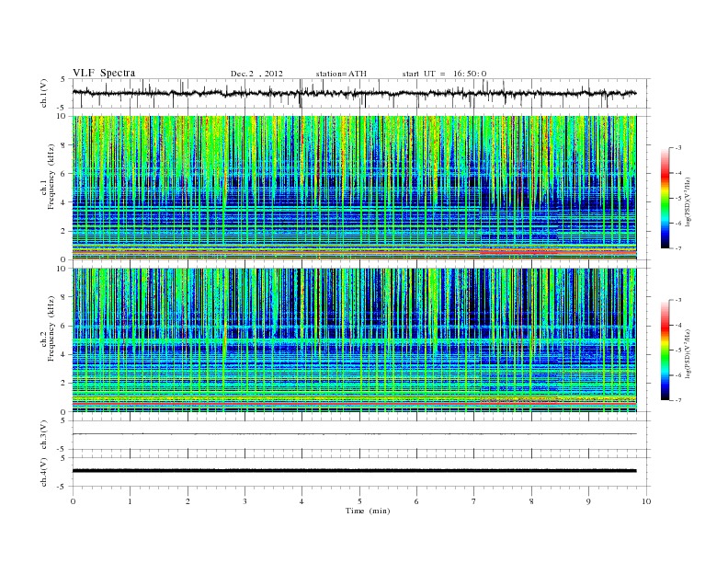Viewport: 728px width, 563px height.
Task: Click the ch.2 "Frequency (kHz)" axis label
Action: pyautogui.click(x=51, y=327)
